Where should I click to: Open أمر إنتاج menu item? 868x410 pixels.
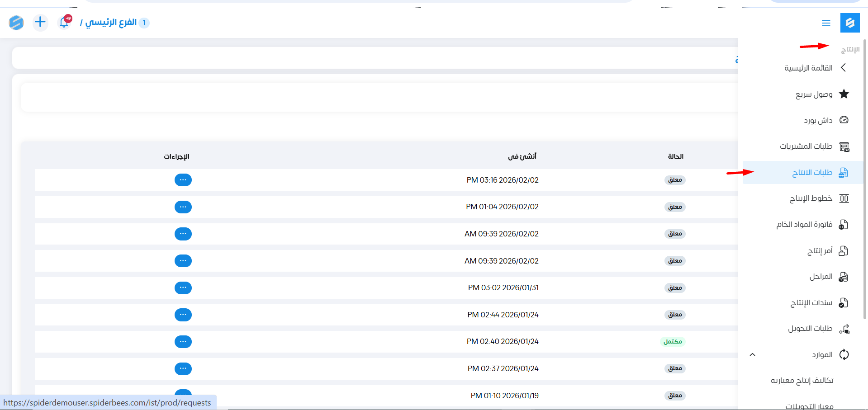(820, 251)
